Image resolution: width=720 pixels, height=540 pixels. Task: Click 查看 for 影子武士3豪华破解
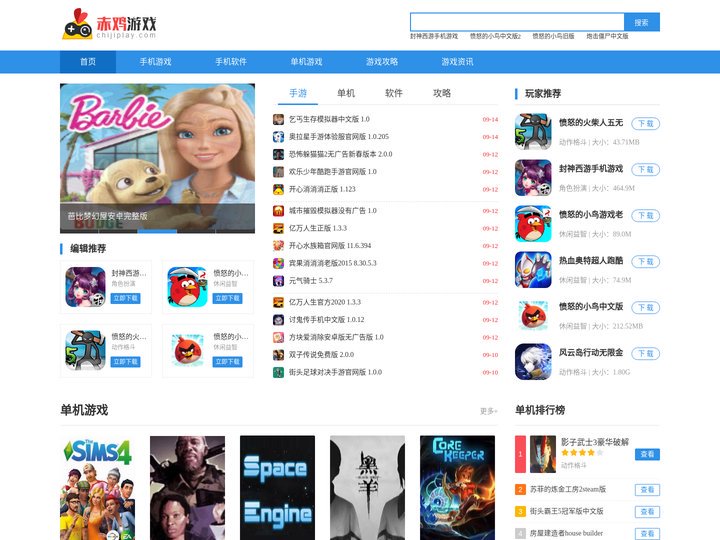tap(647, 454)
